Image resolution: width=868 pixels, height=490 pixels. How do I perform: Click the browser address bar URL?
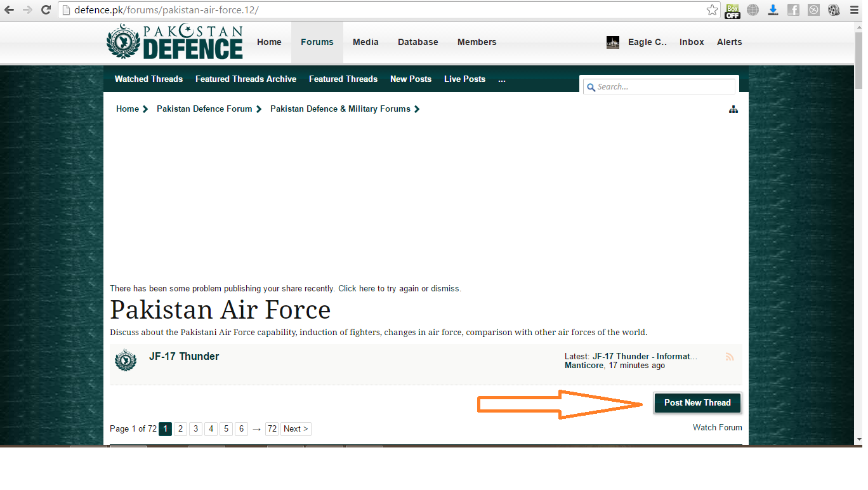click(166, 11)
